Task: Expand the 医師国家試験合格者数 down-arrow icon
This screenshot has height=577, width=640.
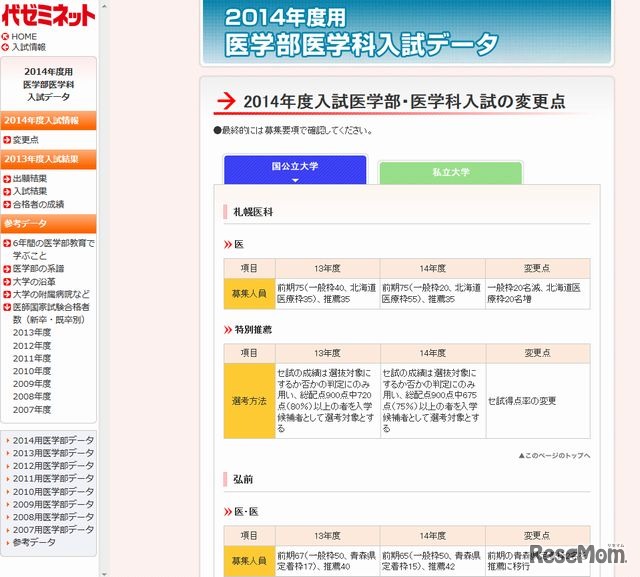Action: click(7, 307)
